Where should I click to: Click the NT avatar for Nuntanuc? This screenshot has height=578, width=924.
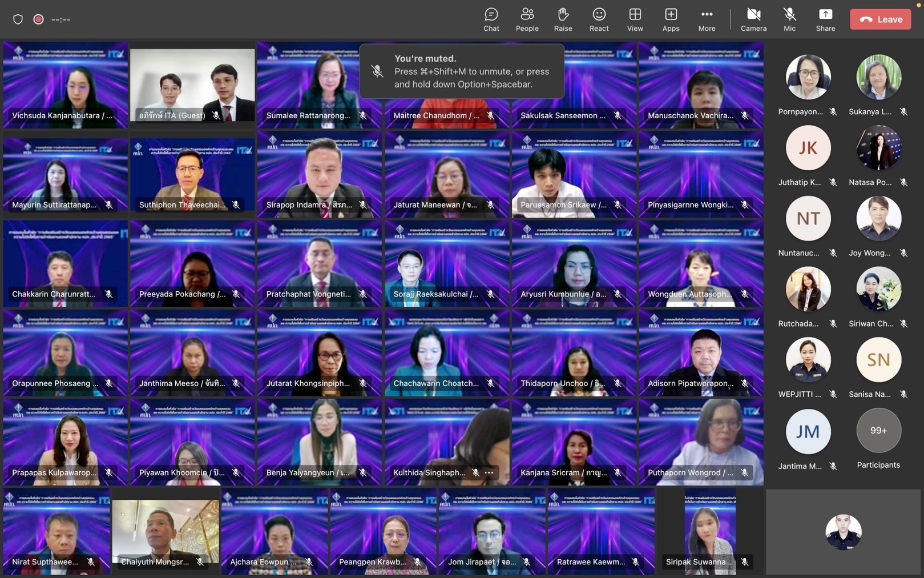click(808, 219)
